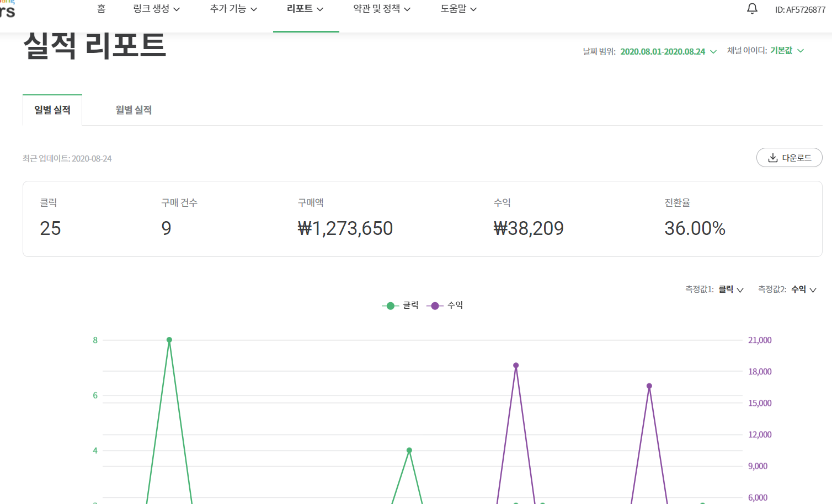The height and width of the screenshot is (504, 832).
Task: Change 측정값1 metric from 클릭
Action: (x=731, y=289)
